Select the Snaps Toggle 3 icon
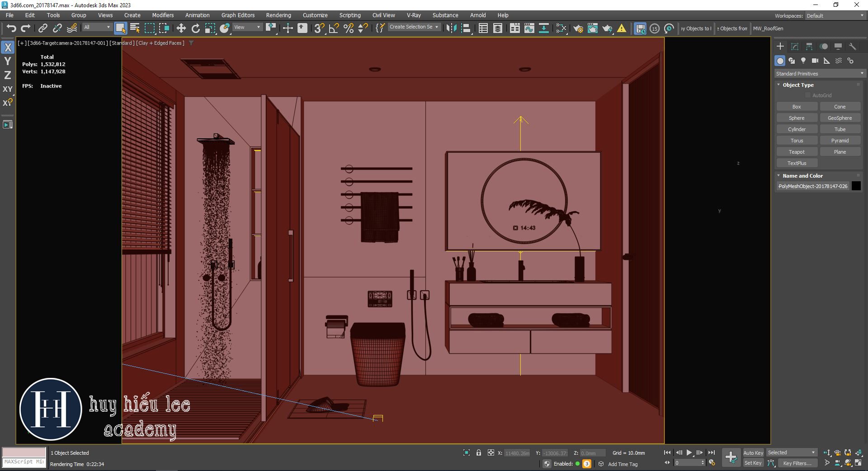This screenshot has height=471, width=868. [x=320, y=28]
